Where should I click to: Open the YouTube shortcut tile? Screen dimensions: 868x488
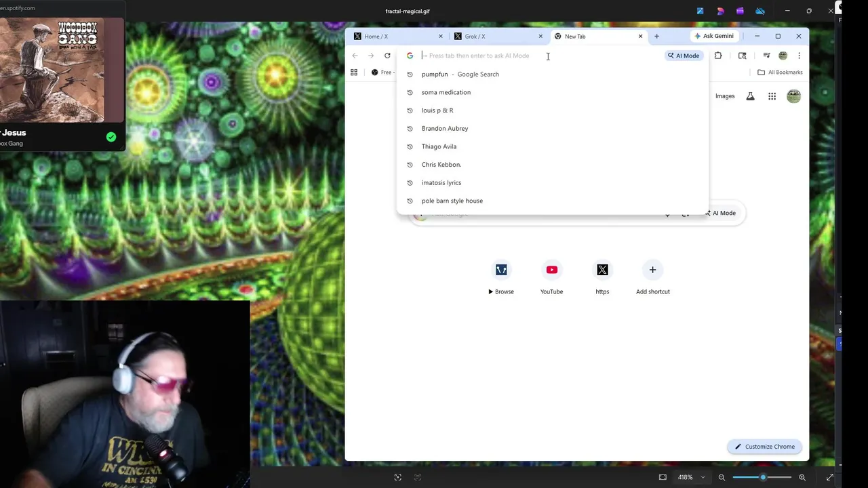pyautogui.click(x=551, y=277)
